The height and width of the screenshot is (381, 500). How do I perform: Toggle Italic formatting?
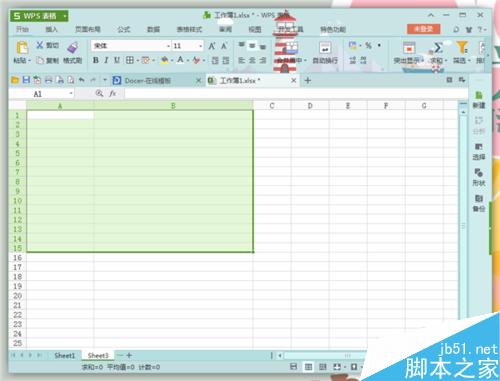coord(106,60)
